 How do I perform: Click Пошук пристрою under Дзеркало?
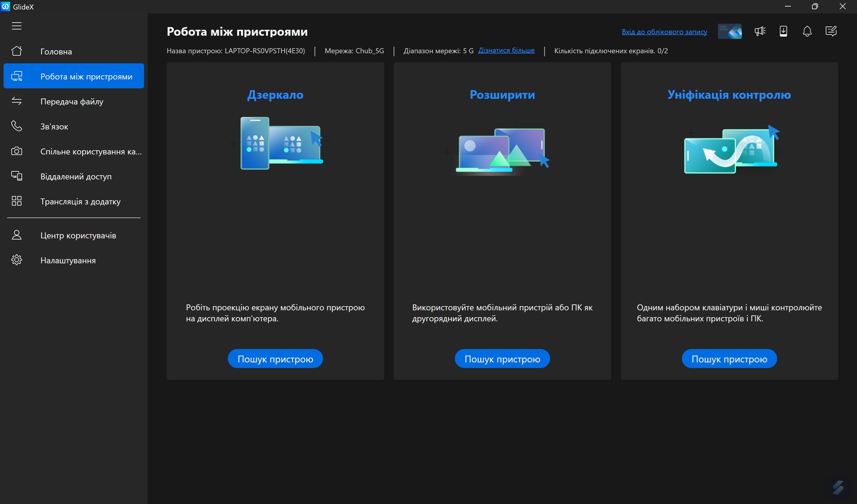275,359
